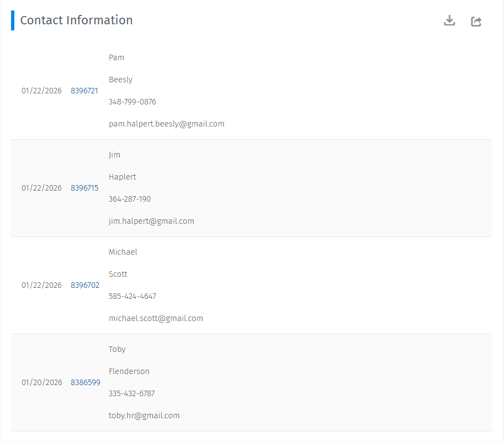Open record ID 8386599 link

click(x=86, y=382)
